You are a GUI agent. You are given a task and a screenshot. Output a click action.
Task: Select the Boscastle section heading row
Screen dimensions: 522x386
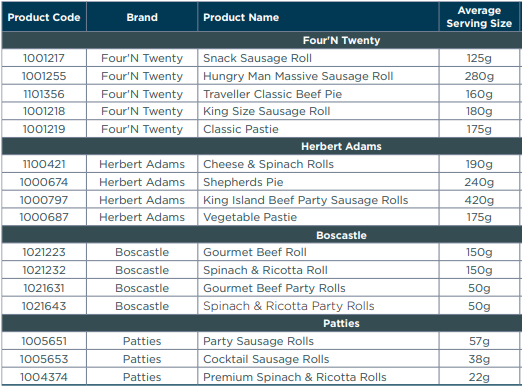coord(261,235)
